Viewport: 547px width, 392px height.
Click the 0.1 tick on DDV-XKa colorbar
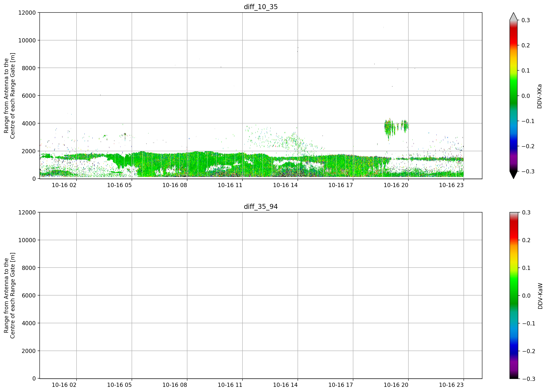pos(526,71)
